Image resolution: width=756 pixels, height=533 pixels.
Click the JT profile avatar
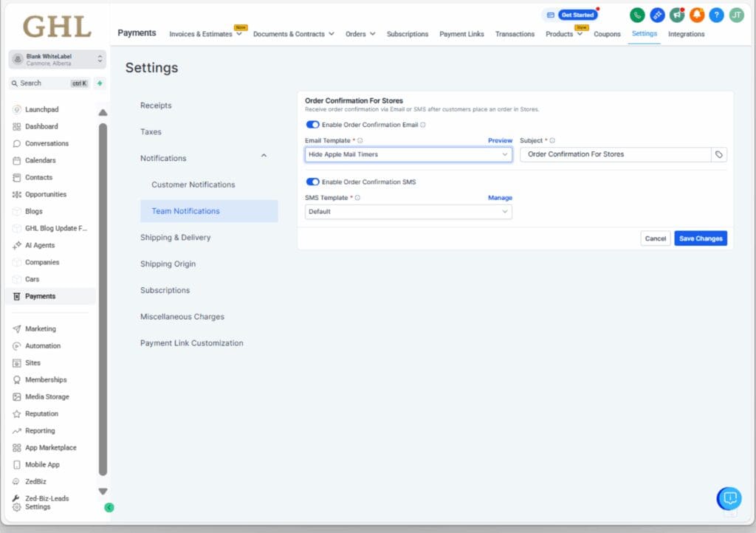point(735,15)
